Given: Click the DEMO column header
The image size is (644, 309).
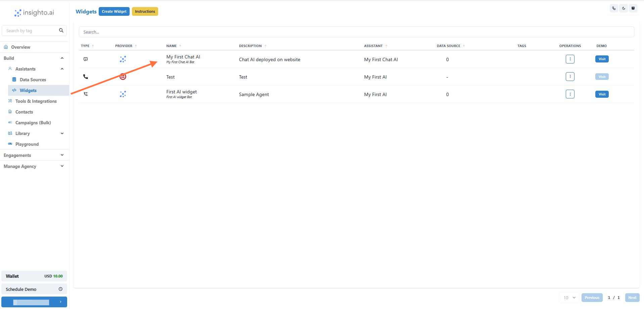Looking at the screenshot, I should tap(601, 46).
